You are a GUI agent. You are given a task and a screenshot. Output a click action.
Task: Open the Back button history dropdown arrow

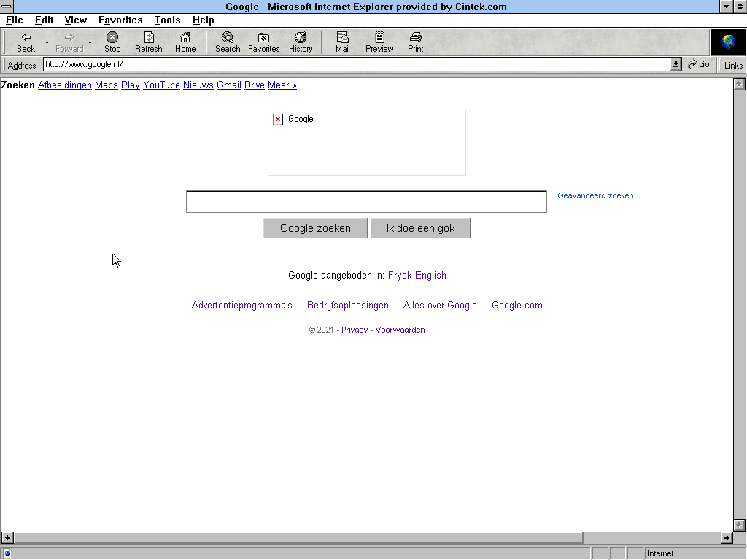pos(47,42)
